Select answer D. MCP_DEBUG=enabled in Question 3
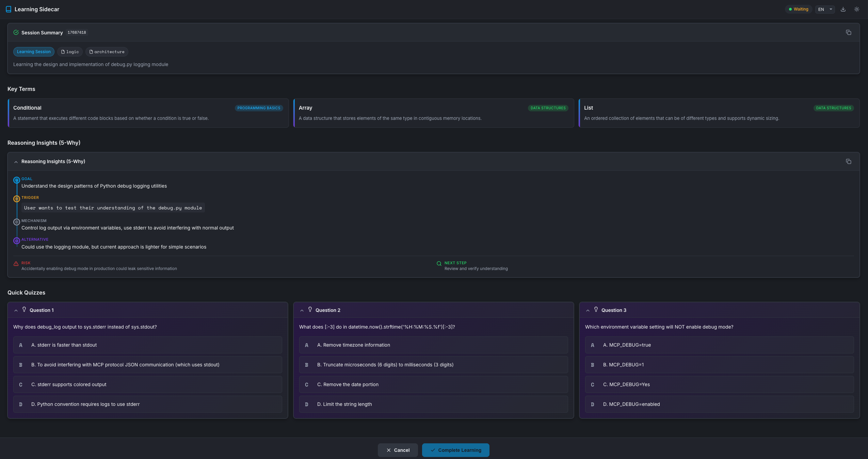Viewport: 868px width, 459px height. (x=719, y=404)
